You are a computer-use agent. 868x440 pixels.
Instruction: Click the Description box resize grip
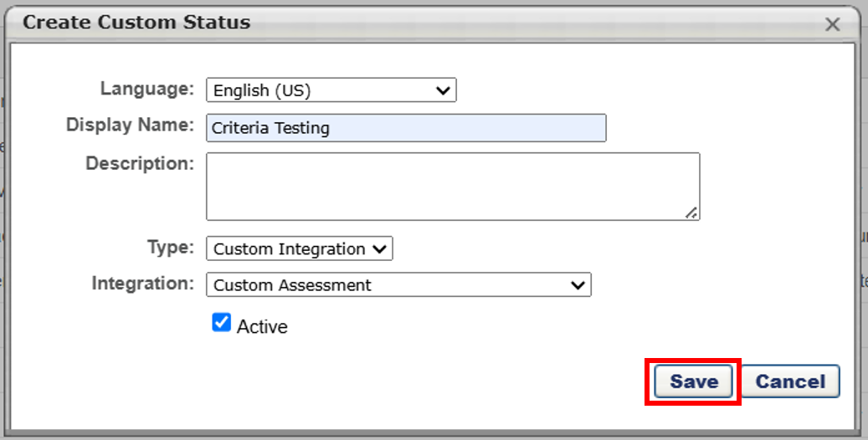(x=691, y=212)
